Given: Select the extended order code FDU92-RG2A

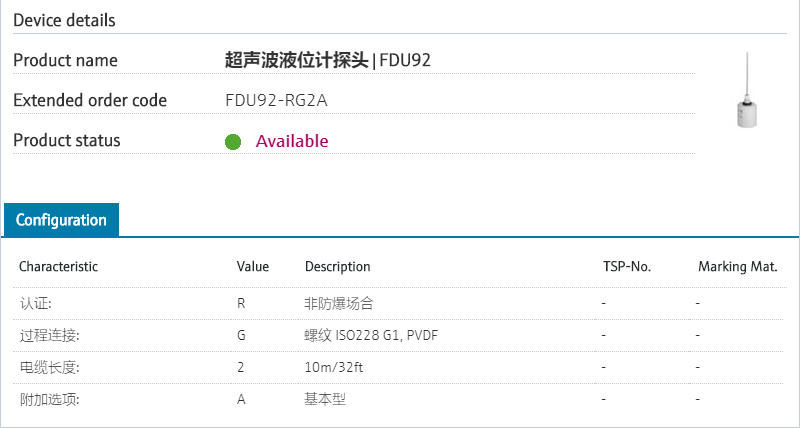Looking at the screenshot, I should click(x=276, y=100).
